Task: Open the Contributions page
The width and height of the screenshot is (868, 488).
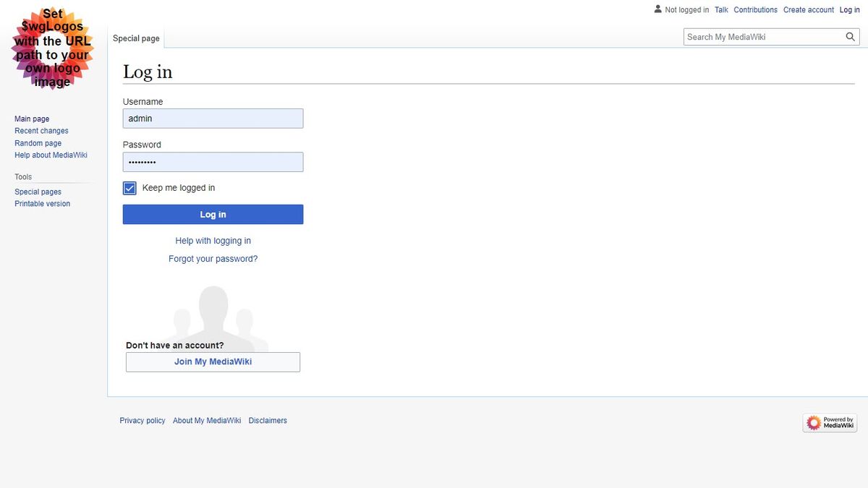Action: click(755, 9)
